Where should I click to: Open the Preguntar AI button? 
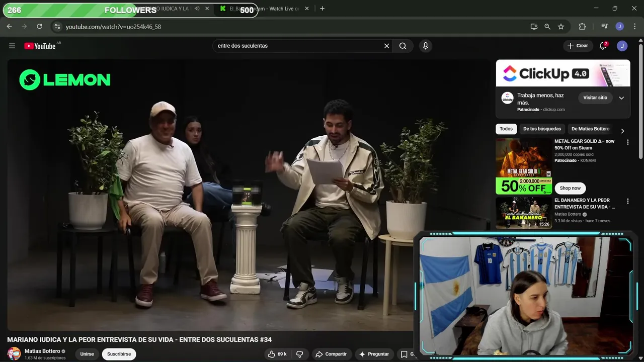(x=373, y=354)
